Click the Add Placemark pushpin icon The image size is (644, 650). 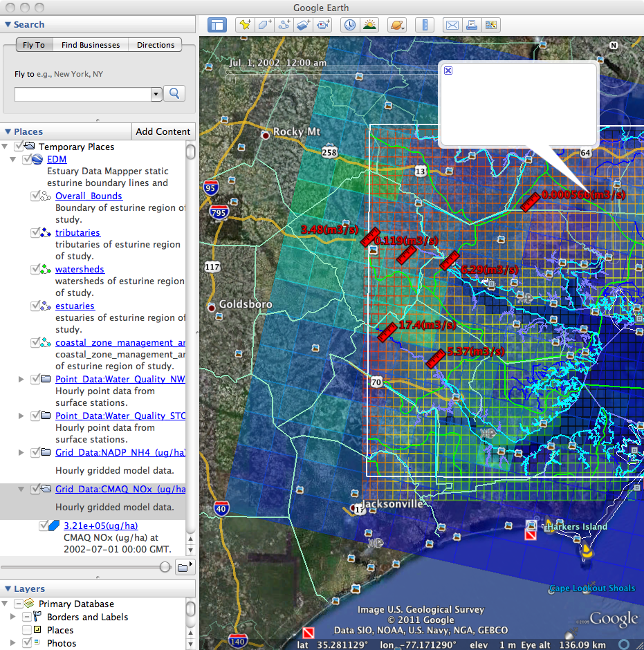click(245, 25)
